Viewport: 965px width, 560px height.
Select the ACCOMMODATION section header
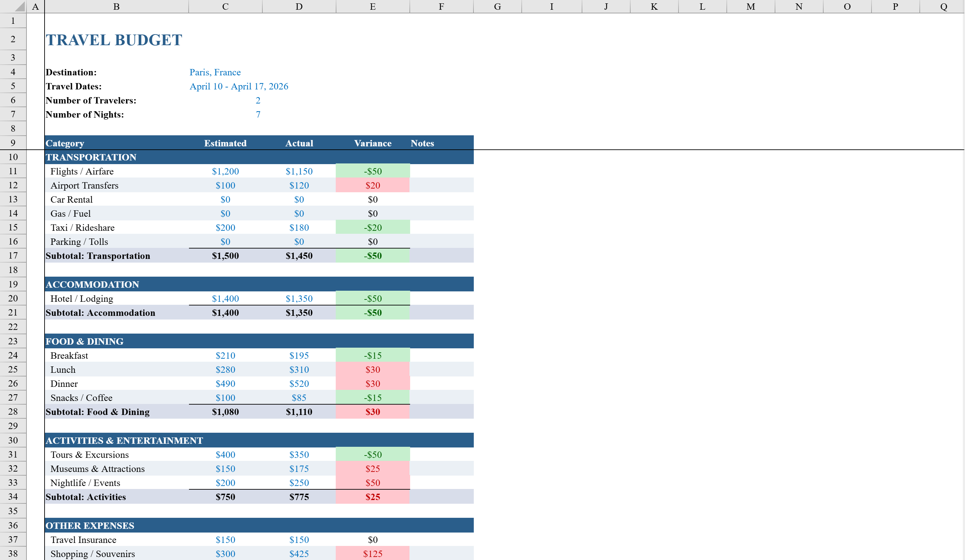(x=92, y=284)
